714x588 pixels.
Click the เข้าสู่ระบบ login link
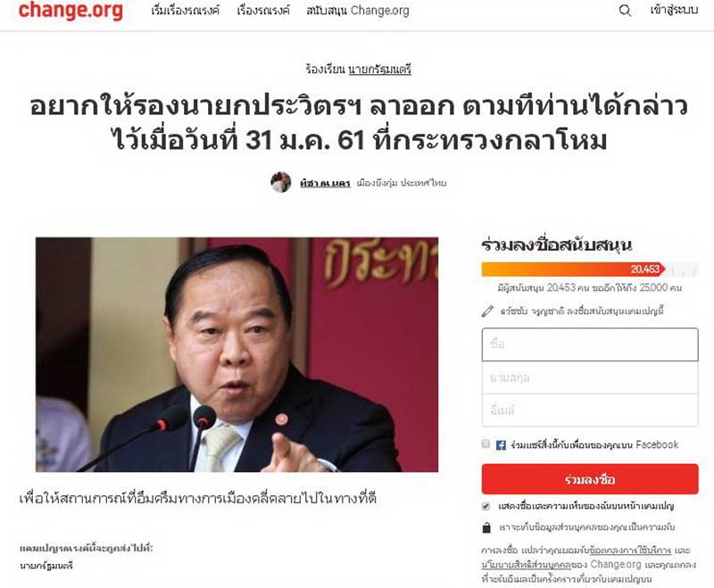[x=674, y=10]
